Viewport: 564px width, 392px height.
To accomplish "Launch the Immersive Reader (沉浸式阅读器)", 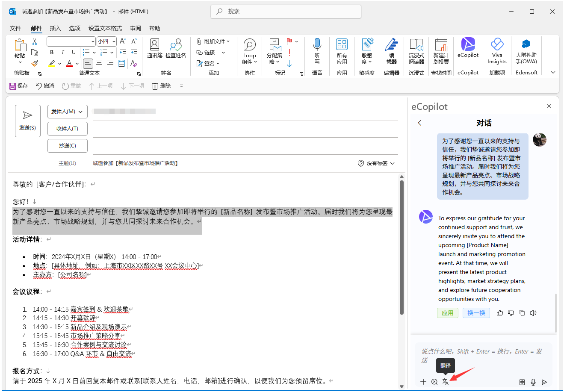I will (416, 50).
